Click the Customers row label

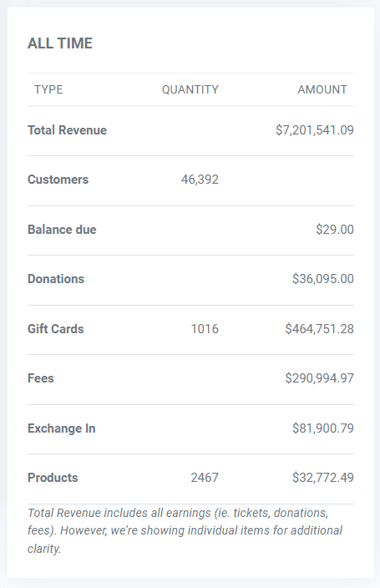point(58,180)
